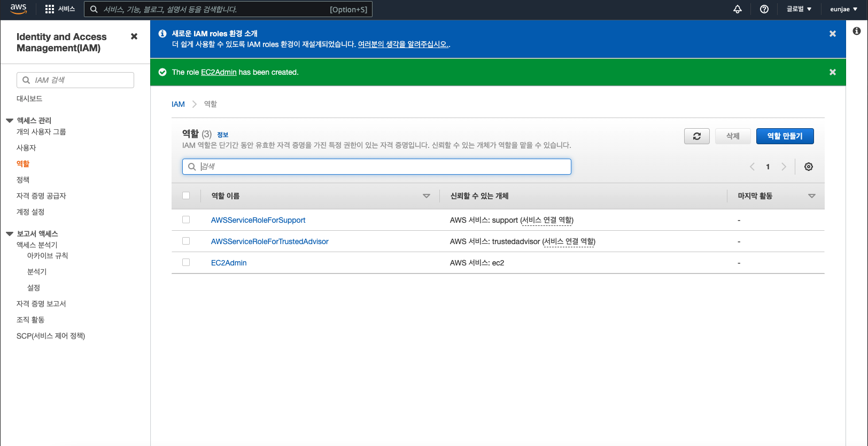
Task: Go to the next page arrow
Action: [784, 167]
